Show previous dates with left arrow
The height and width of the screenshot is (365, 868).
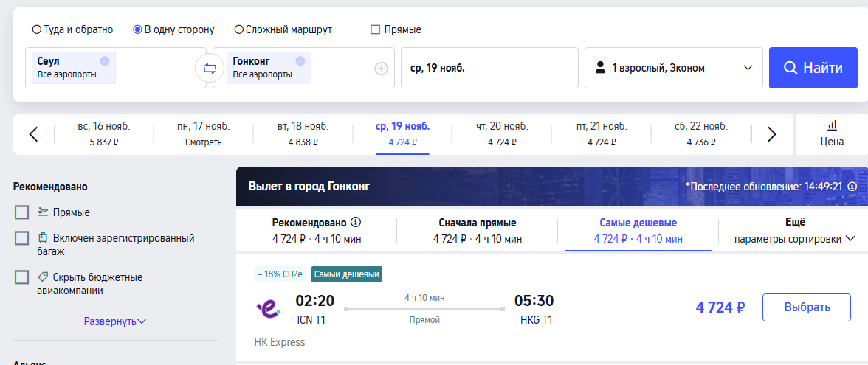coord(34,134)
